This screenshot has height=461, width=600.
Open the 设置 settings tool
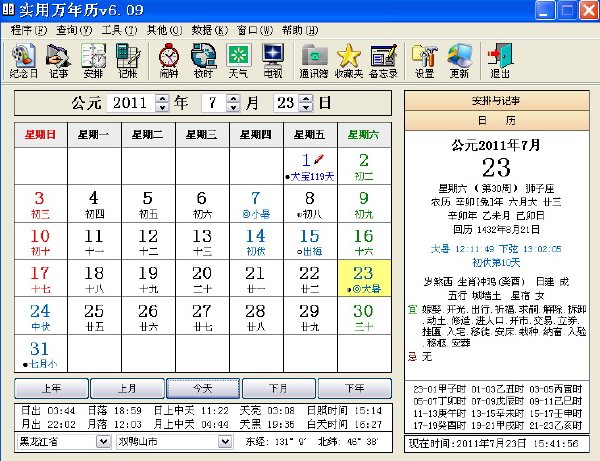tap(424, 61)
